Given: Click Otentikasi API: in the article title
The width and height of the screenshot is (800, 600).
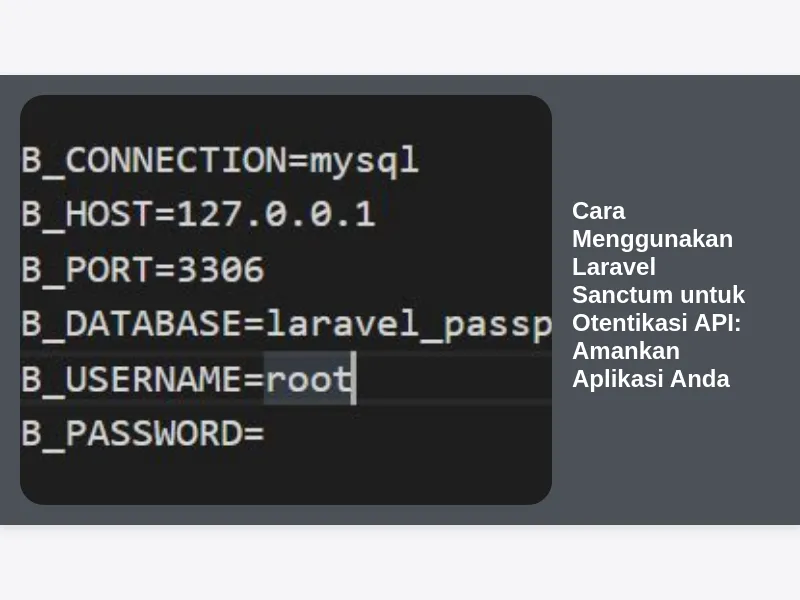Looking at the screenshot, I should 657,323.
